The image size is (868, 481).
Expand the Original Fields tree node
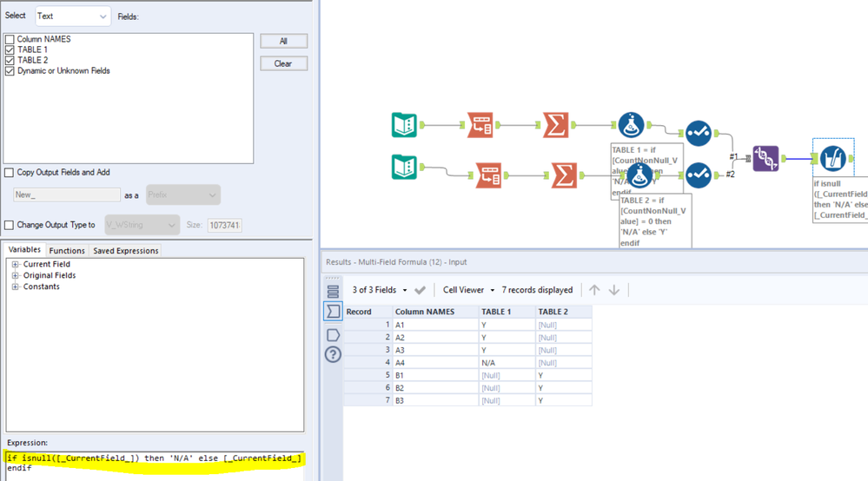[x=16, y=275]
